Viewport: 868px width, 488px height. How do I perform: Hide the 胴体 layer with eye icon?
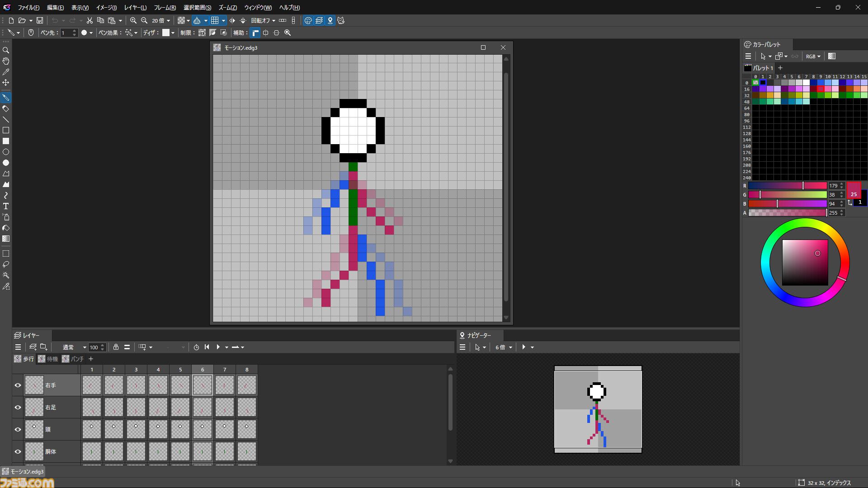[x=18, y=452]
